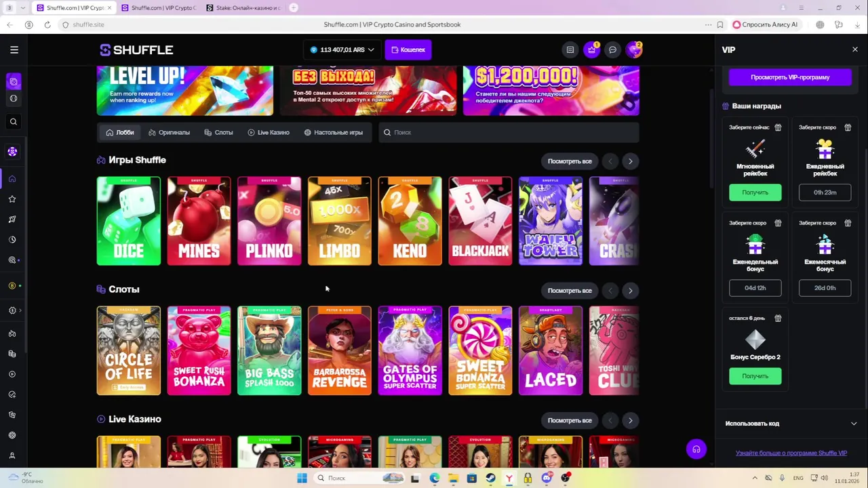Open the Keno game thumbnail
868x488 pixels.
coord(410,221)
